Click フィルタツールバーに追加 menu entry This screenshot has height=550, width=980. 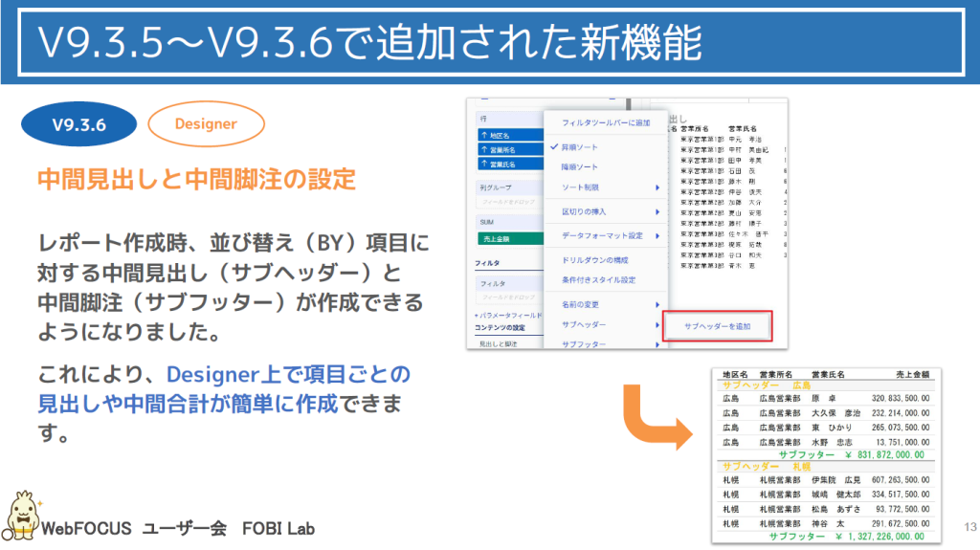click(x=605, y=123)
